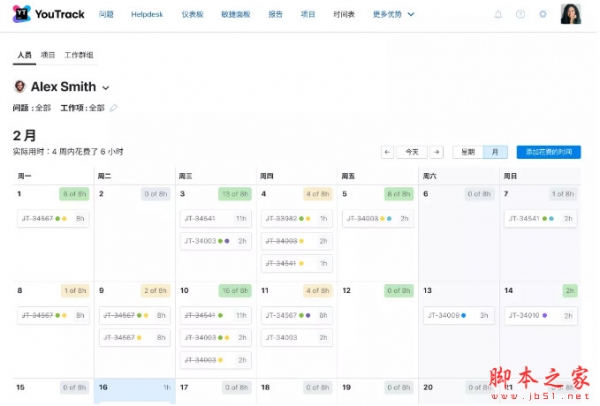
Task: Switch calendar to month view
Action: click(x=494, y=152)
